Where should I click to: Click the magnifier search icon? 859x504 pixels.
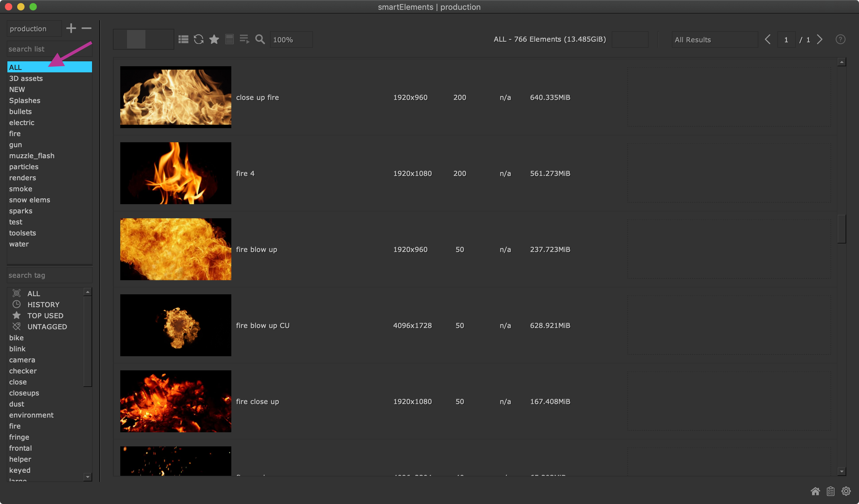(x=260, y=40)
